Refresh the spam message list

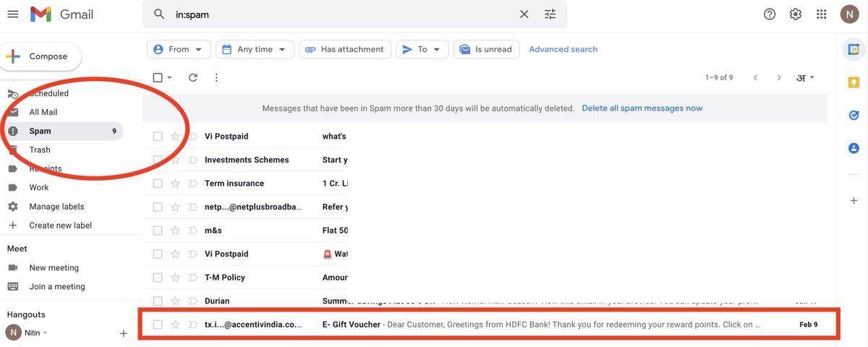coord(192,77)
